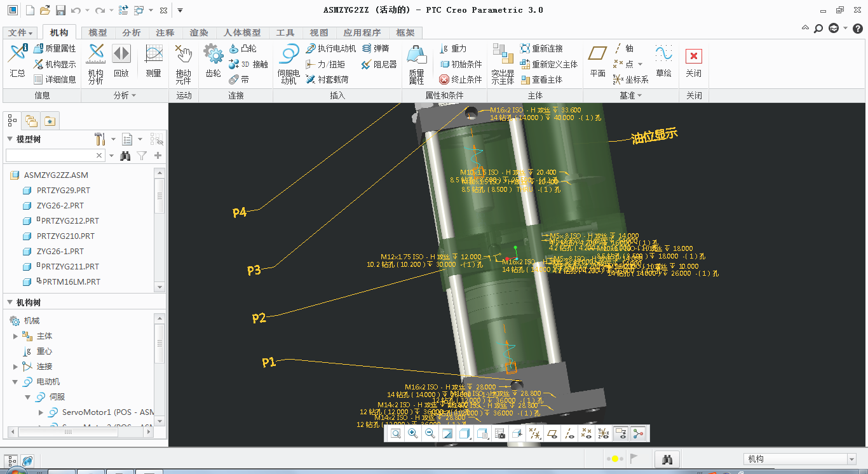Collapse the 伺服 node
Image resolution: width=868 pixels, height=474 pixels.
(x=28, y=397)
